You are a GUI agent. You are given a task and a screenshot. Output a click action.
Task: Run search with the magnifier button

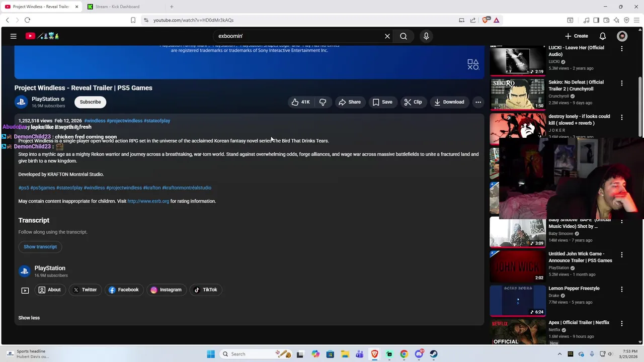click(x=404, y=36)
